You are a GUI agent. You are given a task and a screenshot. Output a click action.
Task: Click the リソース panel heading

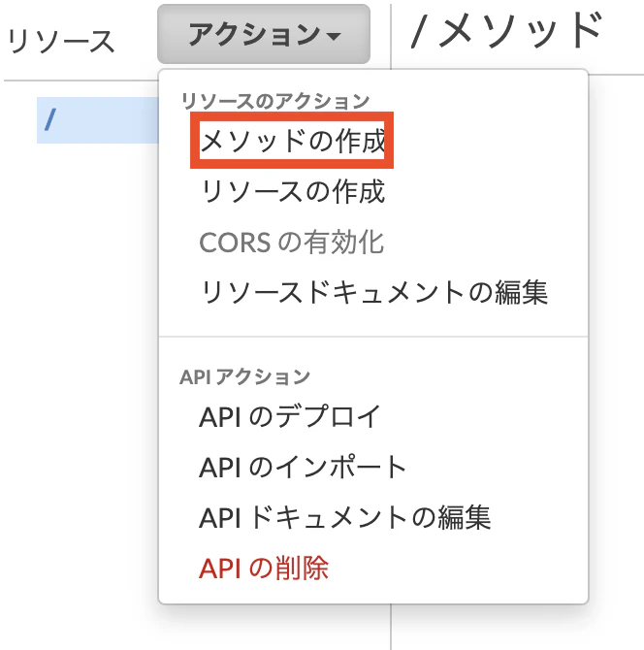(61, 41)
